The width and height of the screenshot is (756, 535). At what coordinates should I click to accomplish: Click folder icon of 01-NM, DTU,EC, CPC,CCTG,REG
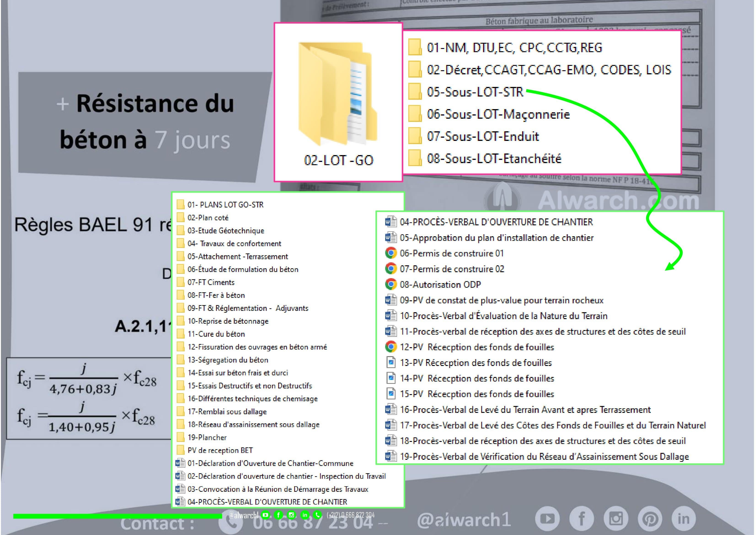point(415,47)
